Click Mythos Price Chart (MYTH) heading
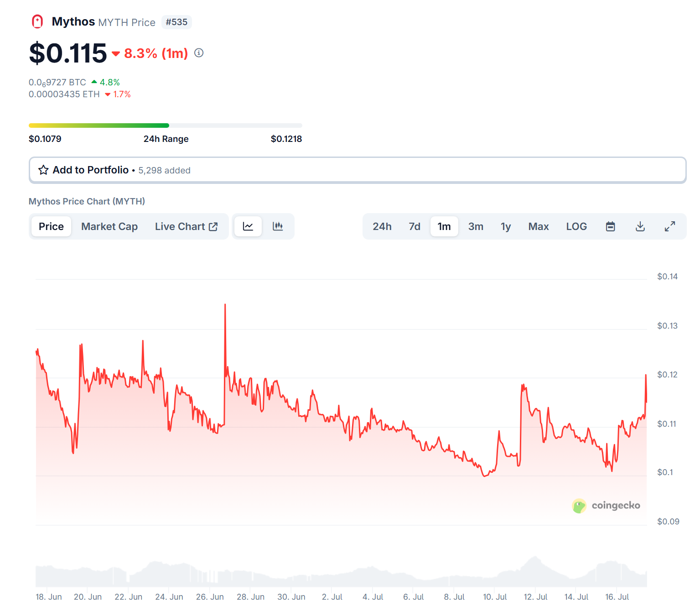The image size is (700, 612). tap(87, 201)
